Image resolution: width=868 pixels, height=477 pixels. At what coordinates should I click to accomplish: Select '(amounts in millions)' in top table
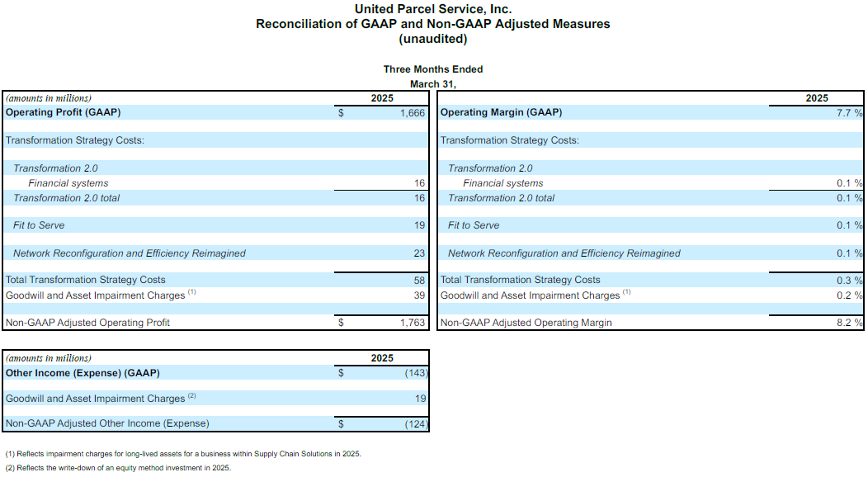pyautogui.click(x=49, y=98)
